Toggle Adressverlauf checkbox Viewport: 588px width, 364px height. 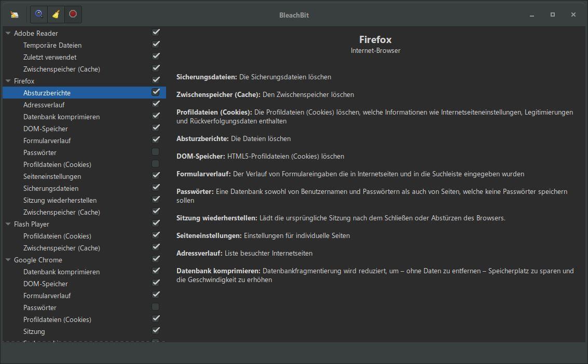coord(156,104)
